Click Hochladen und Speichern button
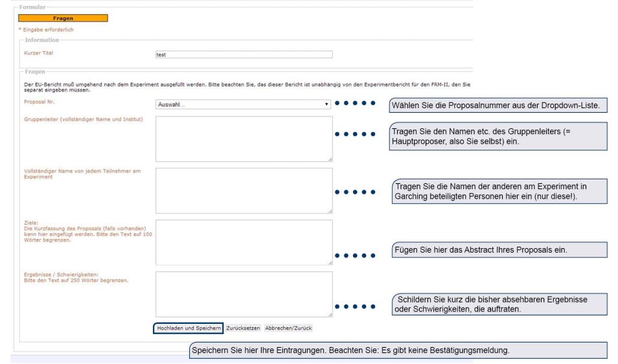618x364 pixels. click(x=189, y=328)
